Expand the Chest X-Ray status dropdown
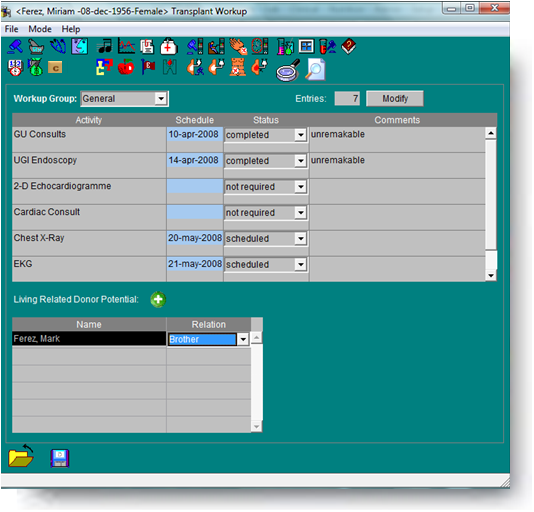534x512 pixels. [300, 238]
